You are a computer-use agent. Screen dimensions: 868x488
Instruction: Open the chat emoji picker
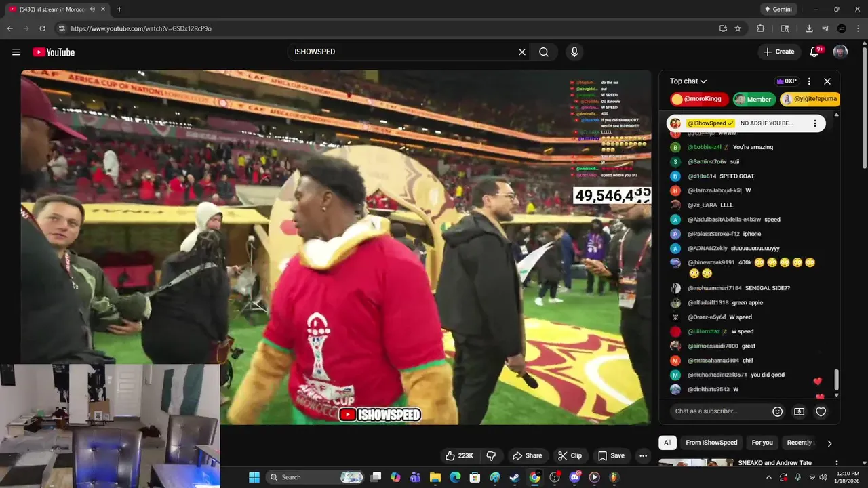778,411
